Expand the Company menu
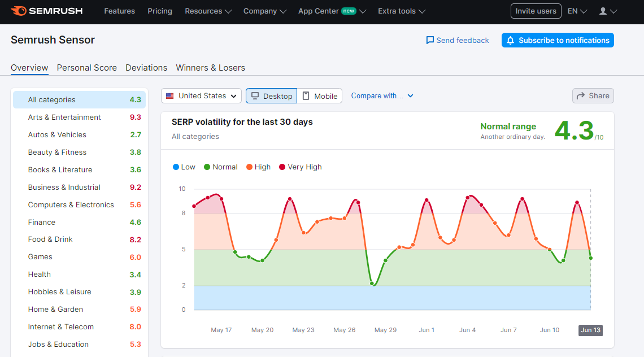 (x=265, y=11)
